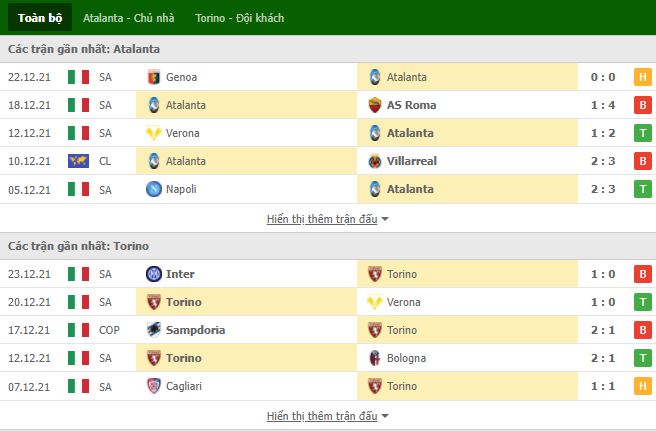Click the Cagliari club crest
Viewport: 656px width, 431px height.
(x=154, y=386)
